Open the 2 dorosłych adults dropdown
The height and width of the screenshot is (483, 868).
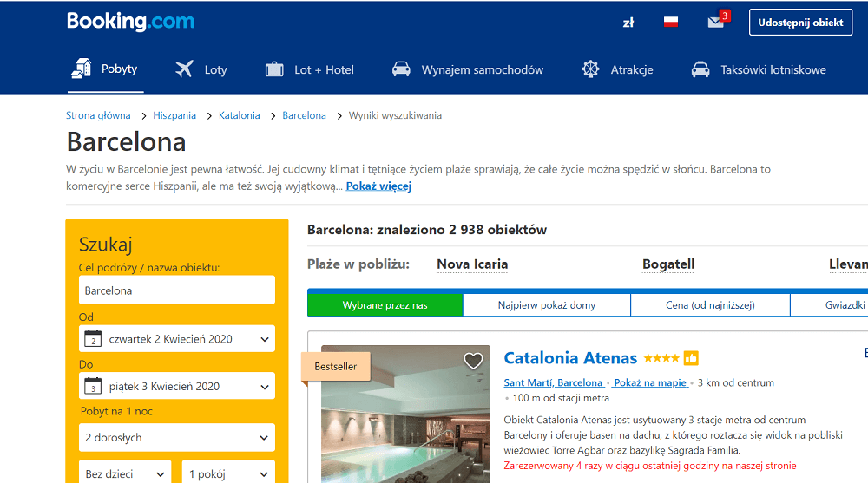click(x=177, y=438)
